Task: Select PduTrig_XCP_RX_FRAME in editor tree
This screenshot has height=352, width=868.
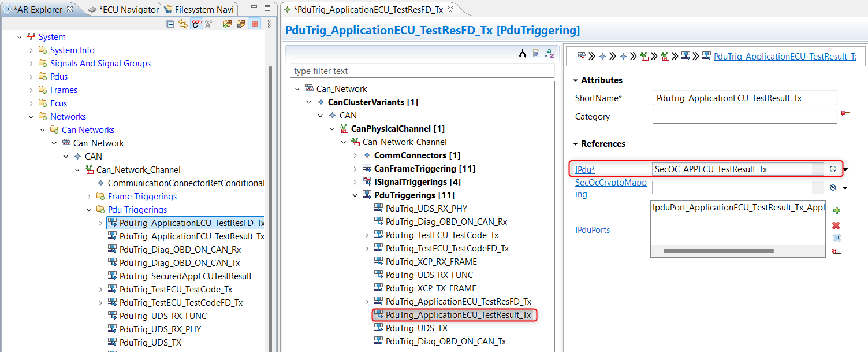Action: pyautogui.click(x=431, y=262)
